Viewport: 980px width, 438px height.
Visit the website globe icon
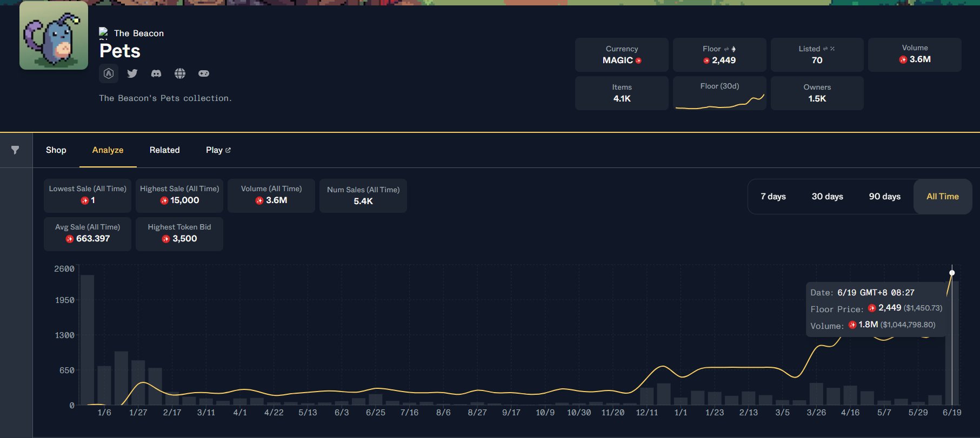[x=180, y=73]
